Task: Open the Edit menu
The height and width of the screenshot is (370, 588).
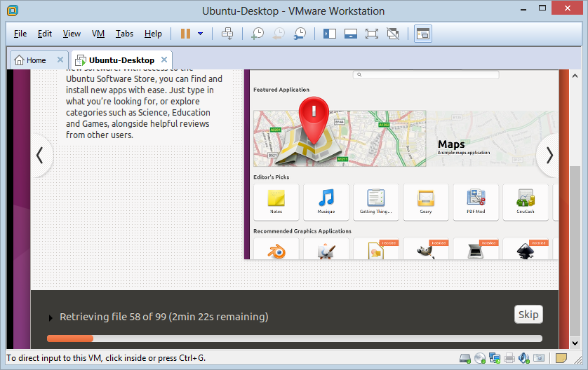Action: [45, 34]
